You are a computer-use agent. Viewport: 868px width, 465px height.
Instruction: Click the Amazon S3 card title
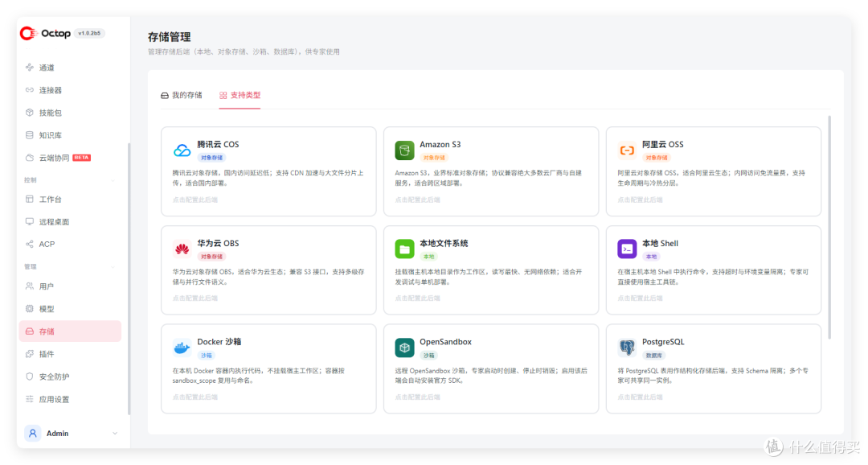(x=440, y=144)
